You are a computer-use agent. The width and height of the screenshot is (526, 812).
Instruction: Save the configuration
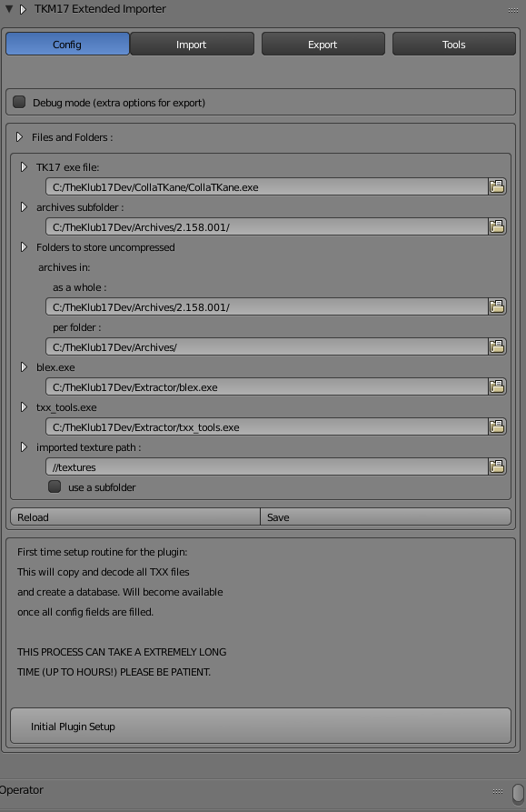tap(386, 516)
